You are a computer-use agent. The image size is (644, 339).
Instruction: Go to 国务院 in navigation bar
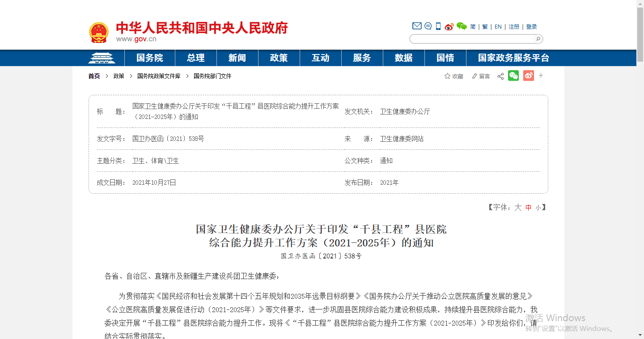click(x=150, y=58)
